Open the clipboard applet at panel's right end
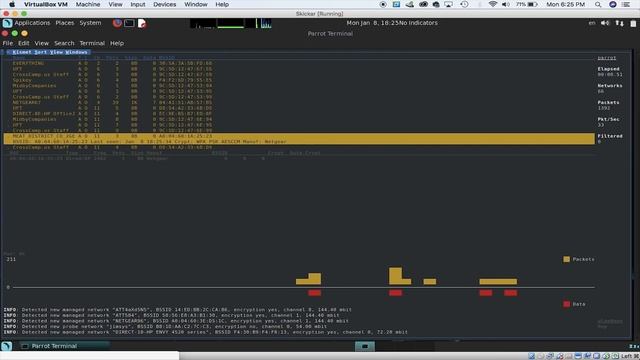 [633, 23]
